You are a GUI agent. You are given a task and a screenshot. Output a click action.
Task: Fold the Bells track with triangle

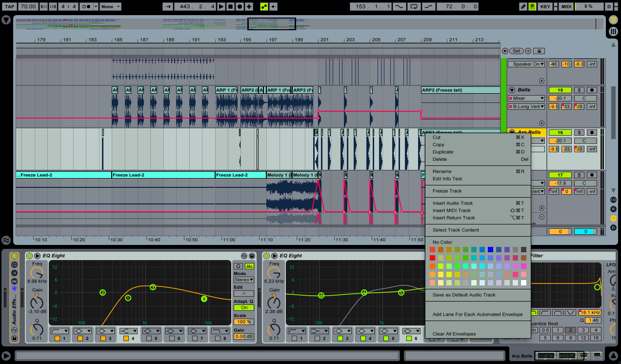click(512, 90)
